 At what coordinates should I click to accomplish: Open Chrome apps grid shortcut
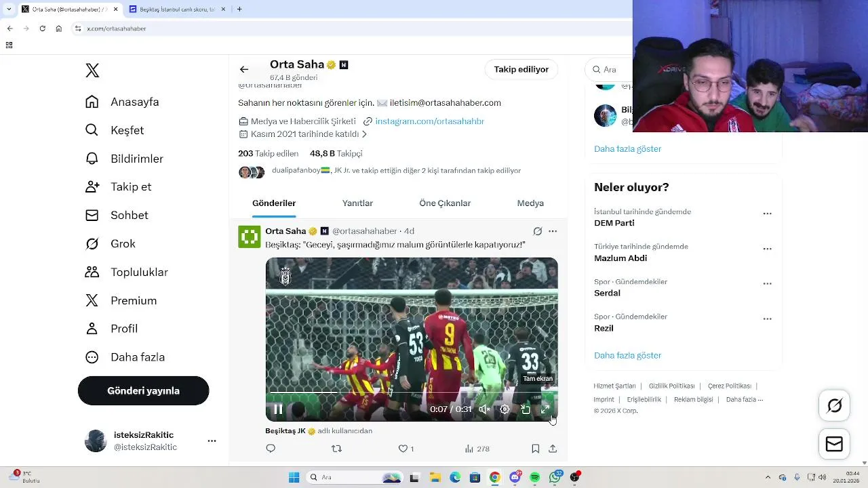point(9,45)
